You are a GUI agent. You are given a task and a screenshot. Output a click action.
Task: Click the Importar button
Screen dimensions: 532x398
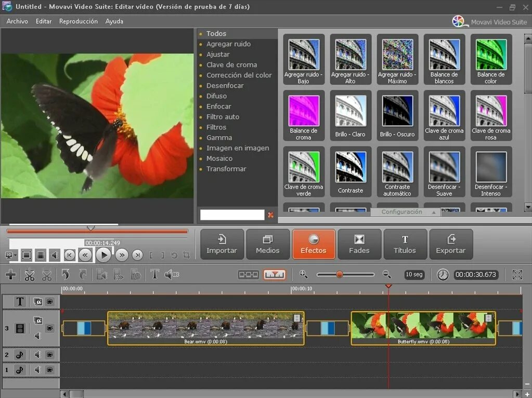(x=222, y=244)
